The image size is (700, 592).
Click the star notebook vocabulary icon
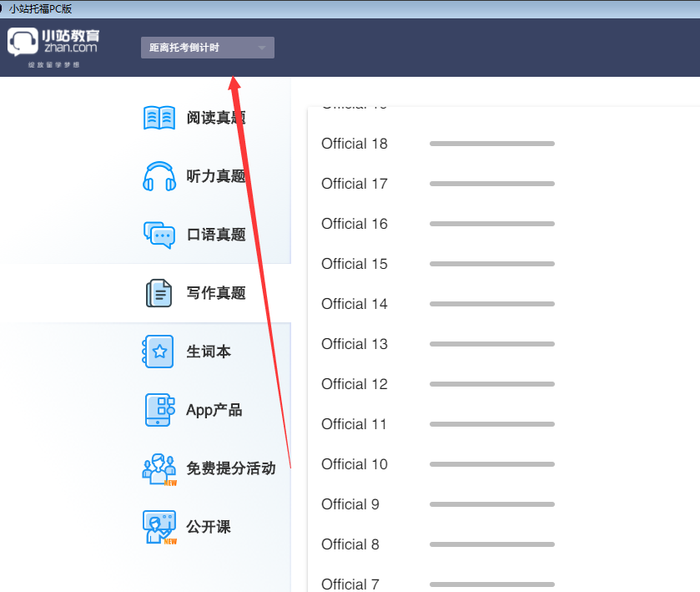pyautogui.click(x=158, y=352)
